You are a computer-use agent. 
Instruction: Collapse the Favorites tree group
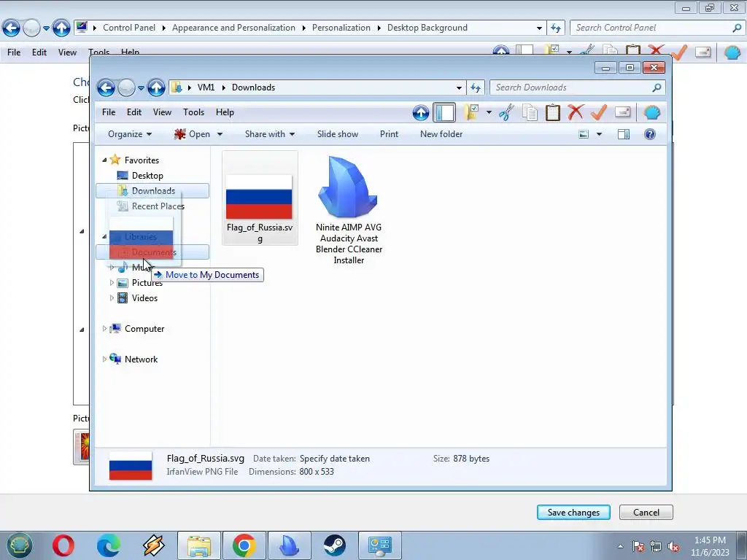(x=104, y=160)
